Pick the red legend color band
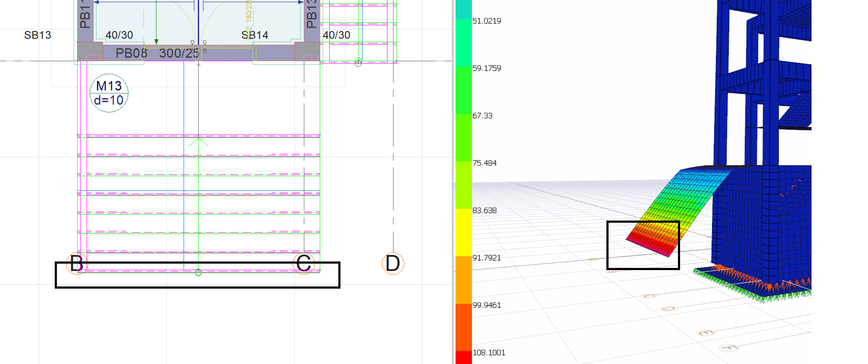The image size is (868, 364). tap(463, 358)
